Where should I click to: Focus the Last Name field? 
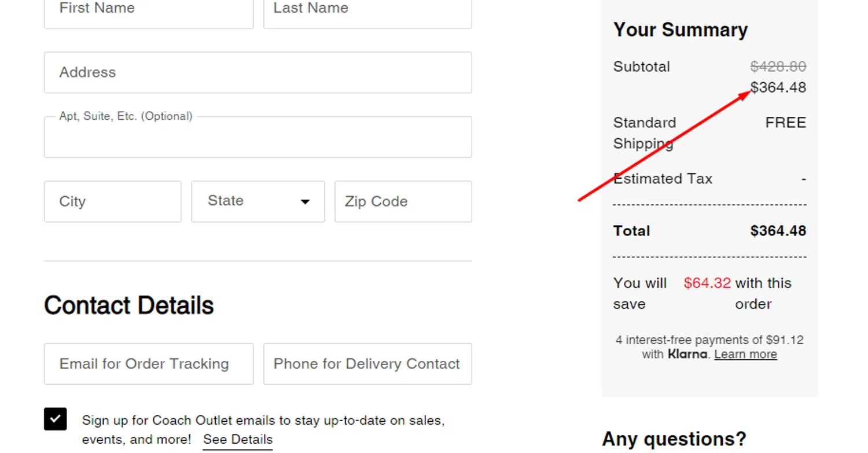coord(367,12)
